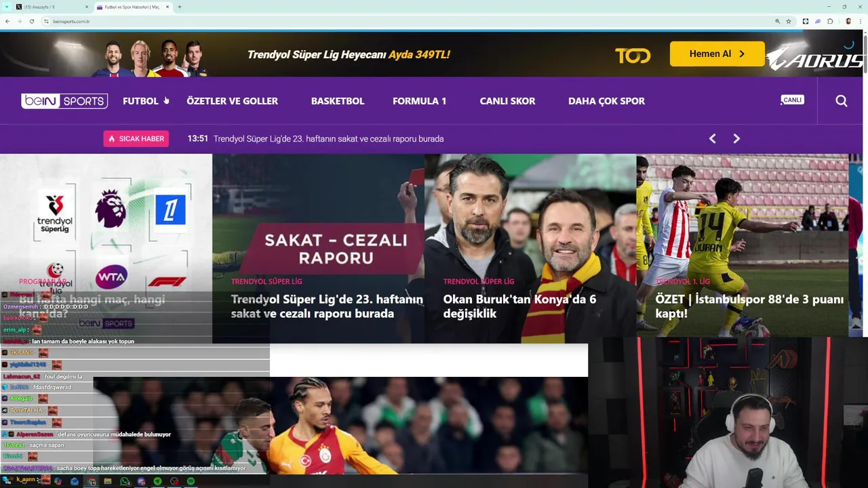
Task: Close the Futbol ve Spor Haberleri tab
Action: (167, 7)
